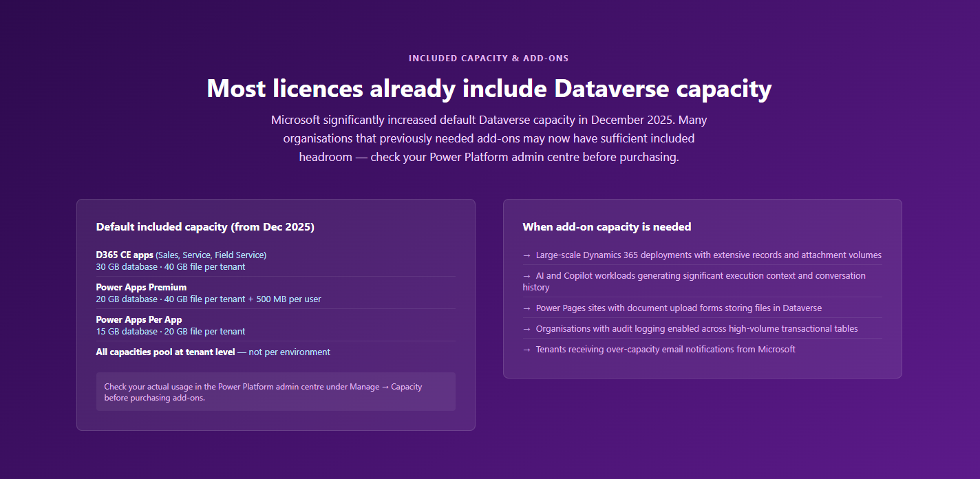Click the arrow before over-capacity email notifications
The height and width of the screenshot is (479, 980).
point(526,350)
